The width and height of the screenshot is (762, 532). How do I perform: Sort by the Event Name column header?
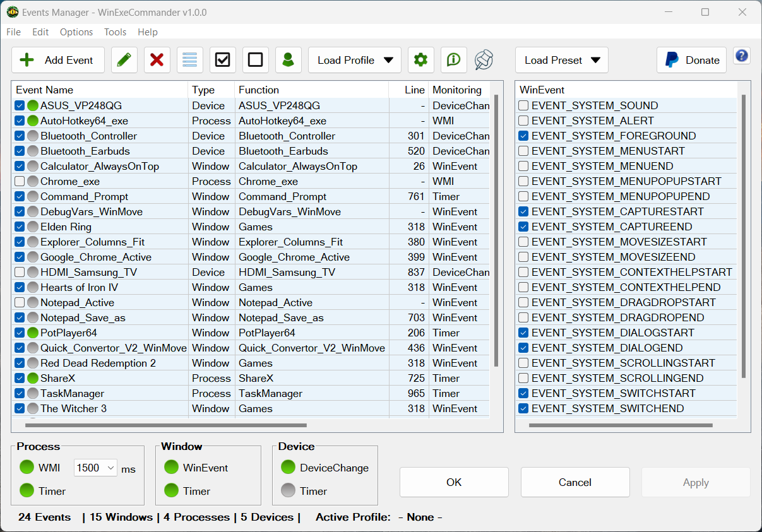coord(100,90)
